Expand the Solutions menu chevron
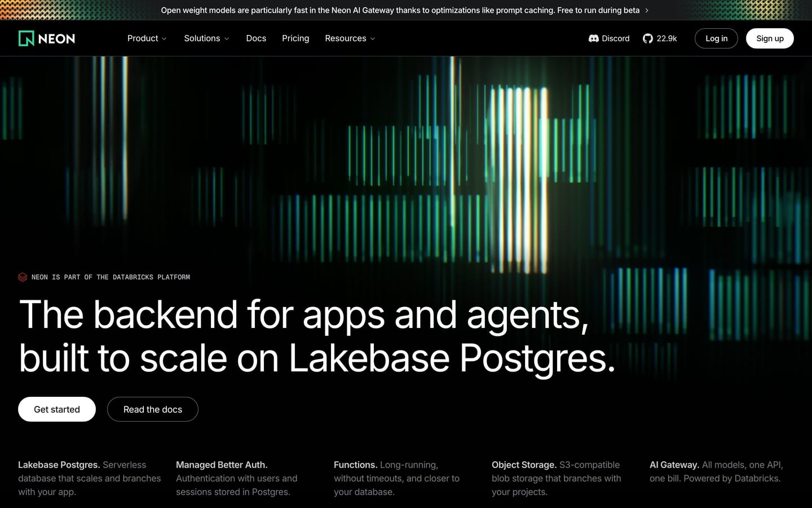Image resolution: width=812 pixels, height=508 pixels. pyautogui.click(x=227, y=39)
